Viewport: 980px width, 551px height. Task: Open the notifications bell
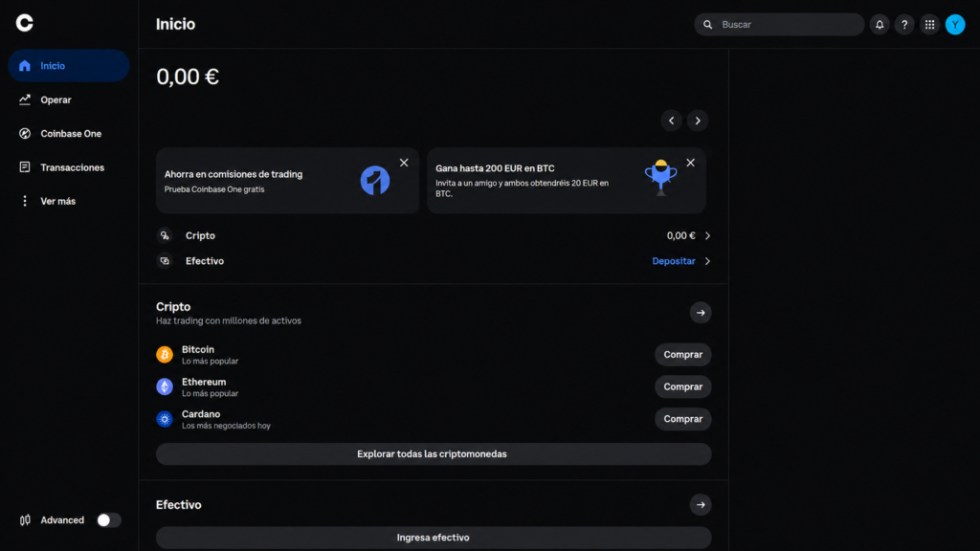880,24
